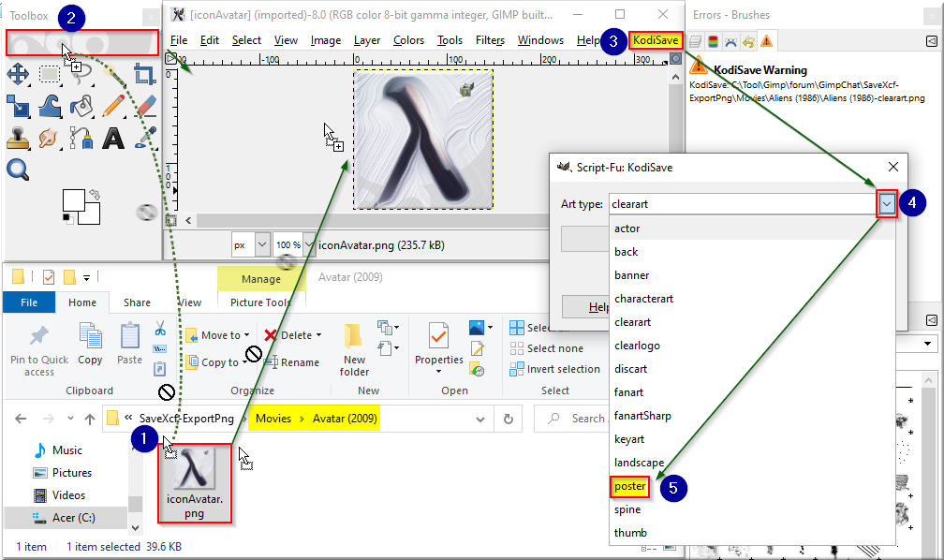
Task: Select the Clone stamp tool
Action: [18, 138]
